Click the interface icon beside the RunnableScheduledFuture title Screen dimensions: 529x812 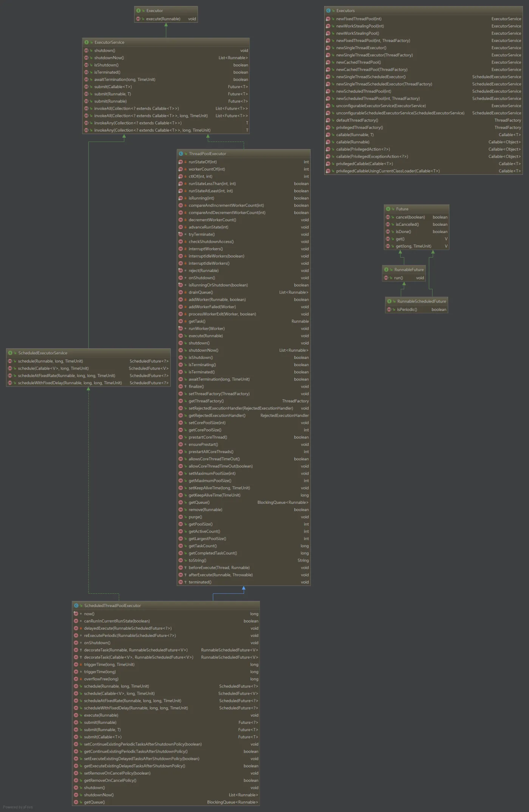(x=389, y=301)
